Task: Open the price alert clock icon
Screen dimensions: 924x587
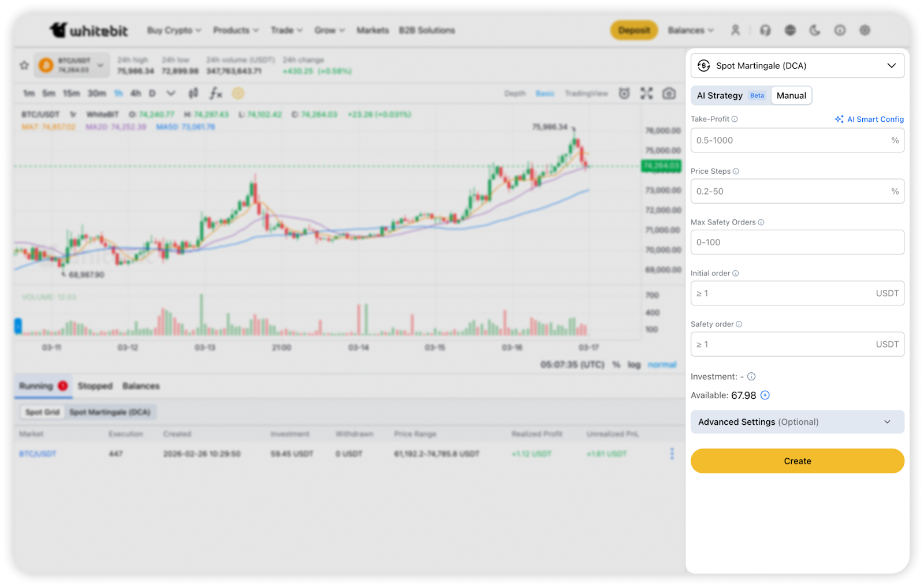Action: [624, 94]
